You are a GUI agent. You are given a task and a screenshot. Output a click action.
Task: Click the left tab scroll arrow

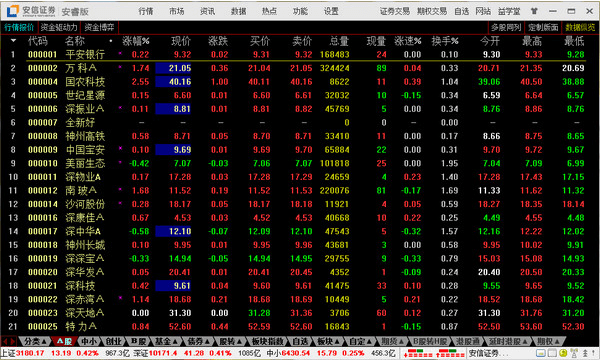click(x=5, y=341)
